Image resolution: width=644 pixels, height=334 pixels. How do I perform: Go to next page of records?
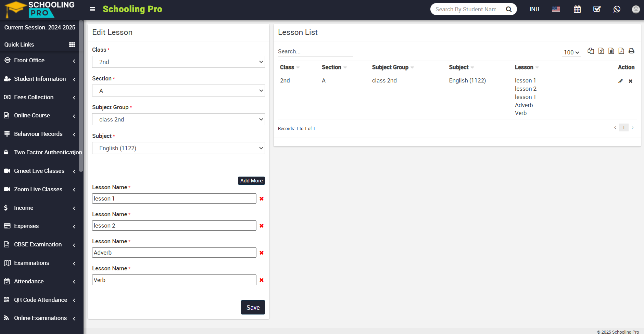point(632,128)
